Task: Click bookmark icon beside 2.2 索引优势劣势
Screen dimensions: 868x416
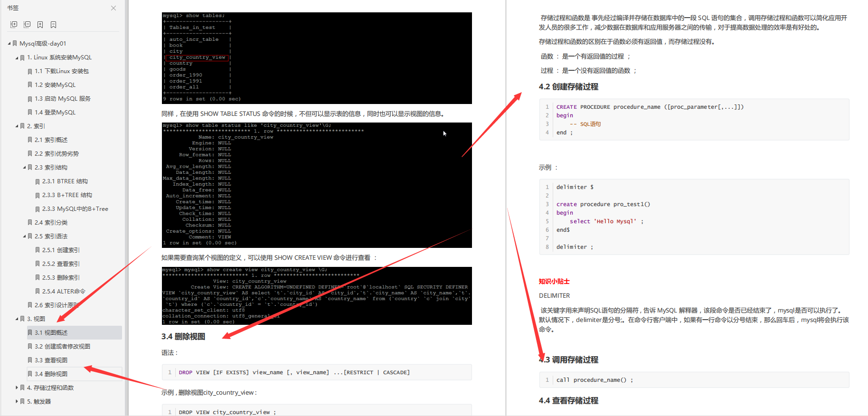Action: 30,154
